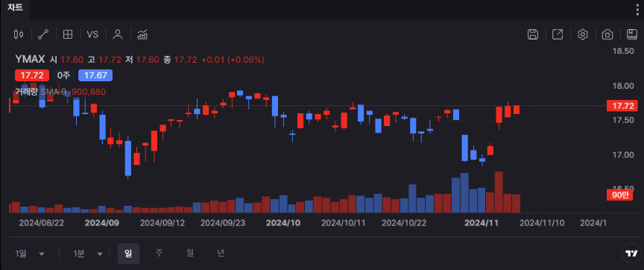Select the 월 monthly interval button
Viewport: 644px width, 270px height.
tap(190, 253)
